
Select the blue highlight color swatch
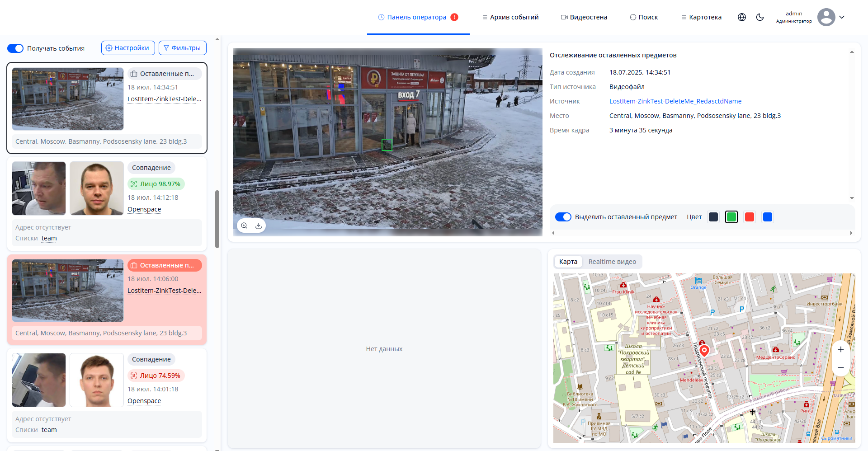(767, 217)
